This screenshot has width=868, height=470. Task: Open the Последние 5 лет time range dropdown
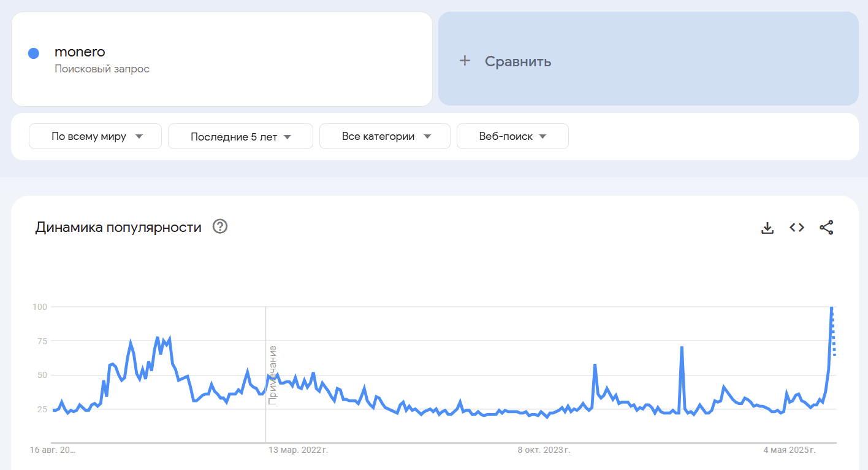click(x=240, y=136)
